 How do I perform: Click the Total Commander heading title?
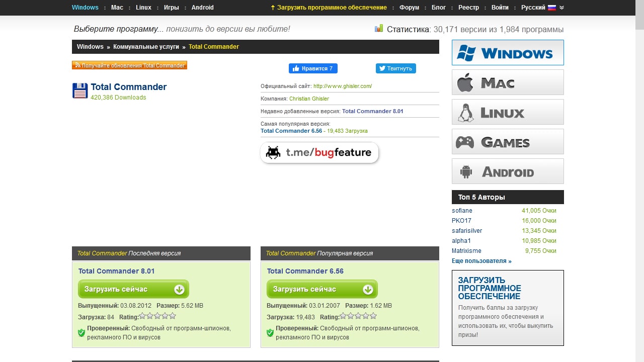[129, 87]
